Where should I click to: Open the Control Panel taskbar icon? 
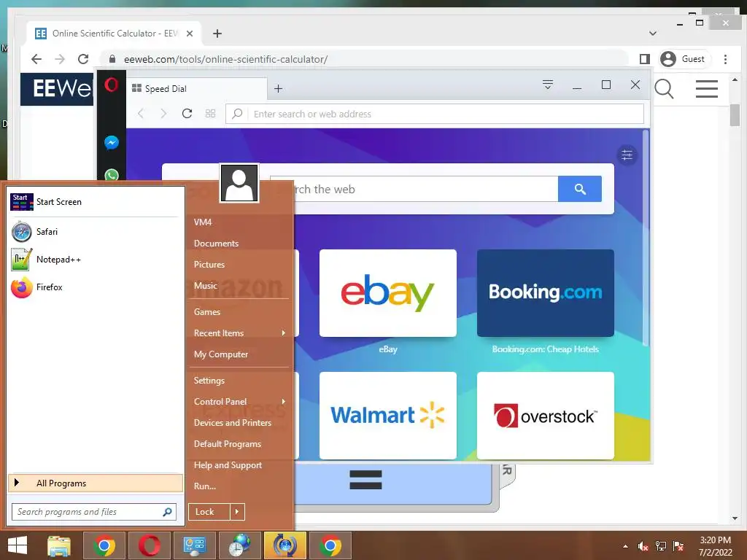click(x=194, y=545)
